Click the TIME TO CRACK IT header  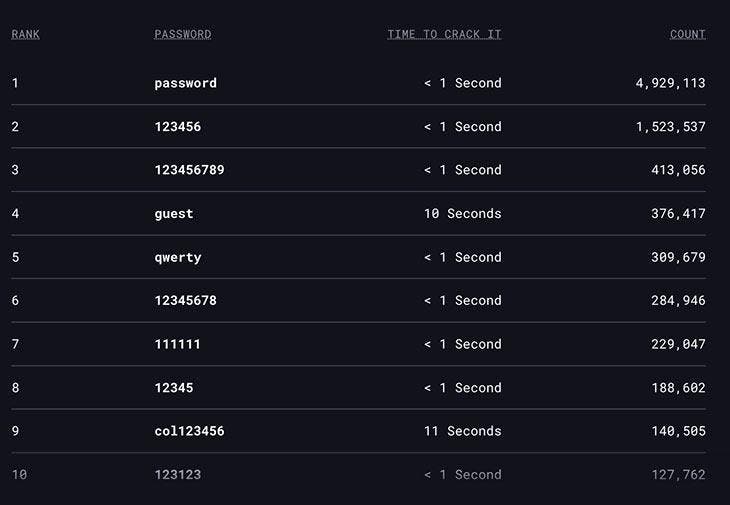[444, 34]
